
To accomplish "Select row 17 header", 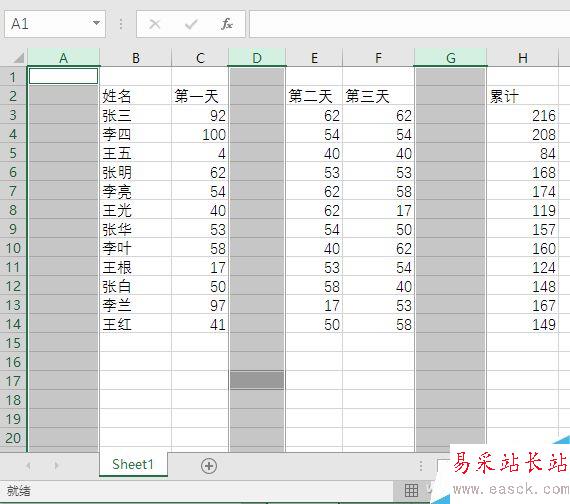I will [13, 381].
